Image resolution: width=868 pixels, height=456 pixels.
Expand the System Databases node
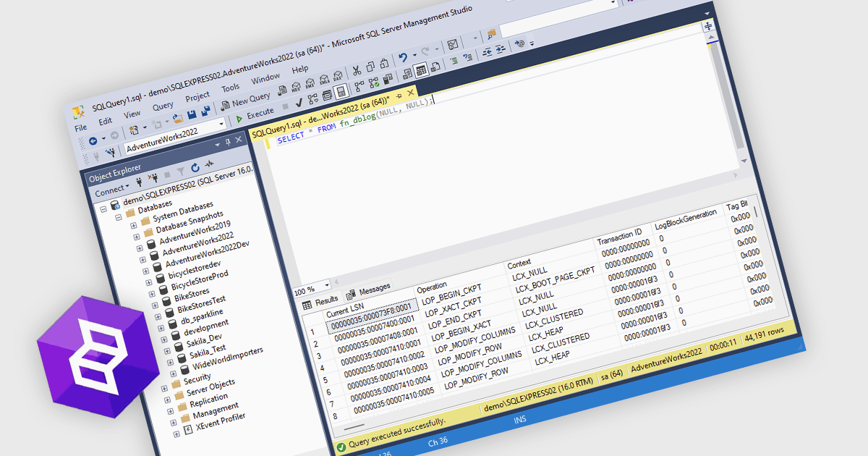click(133, 225)
